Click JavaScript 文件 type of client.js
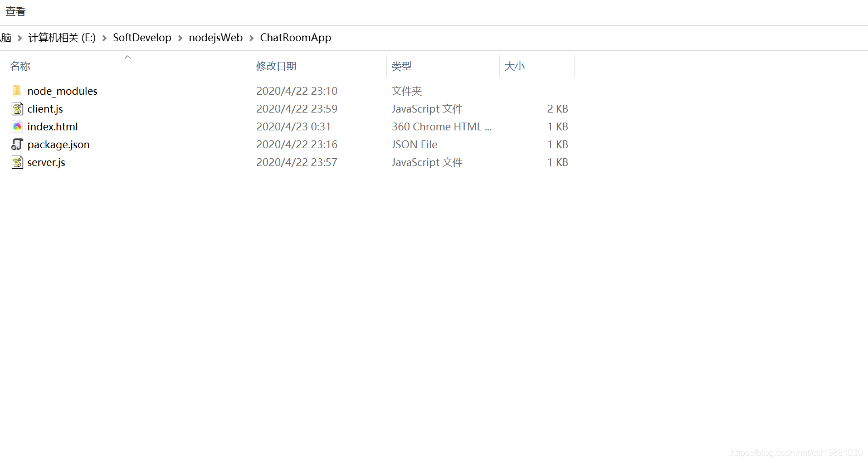Viewport: 868px width, 463px height. [x=427, y=109]
